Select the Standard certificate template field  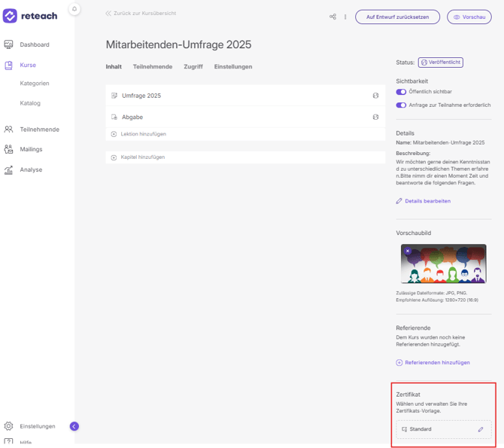click(444, 429)
